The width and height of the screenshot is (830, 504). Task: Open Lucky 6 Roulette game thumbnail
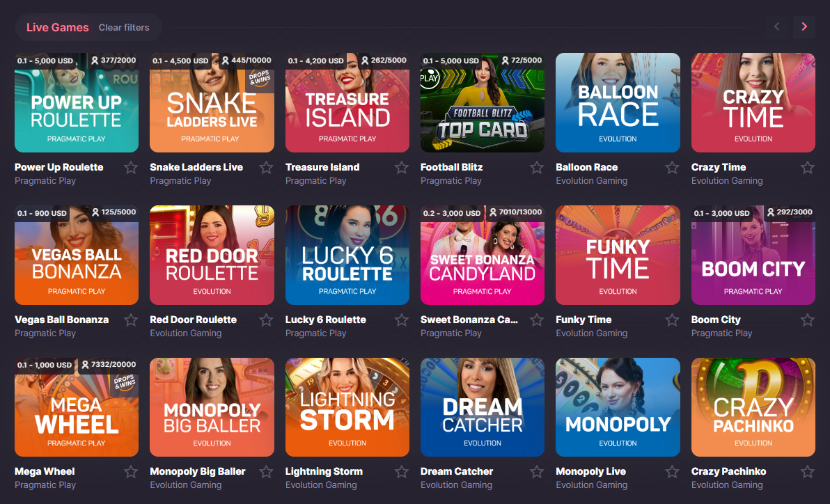(347, 255)
